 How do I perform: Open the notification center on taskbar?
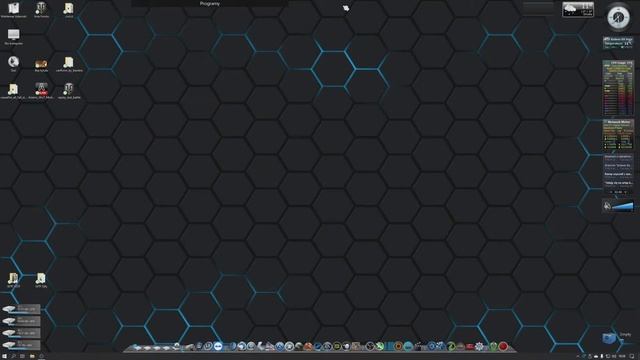pyautogui.click(x=632, y=356)
